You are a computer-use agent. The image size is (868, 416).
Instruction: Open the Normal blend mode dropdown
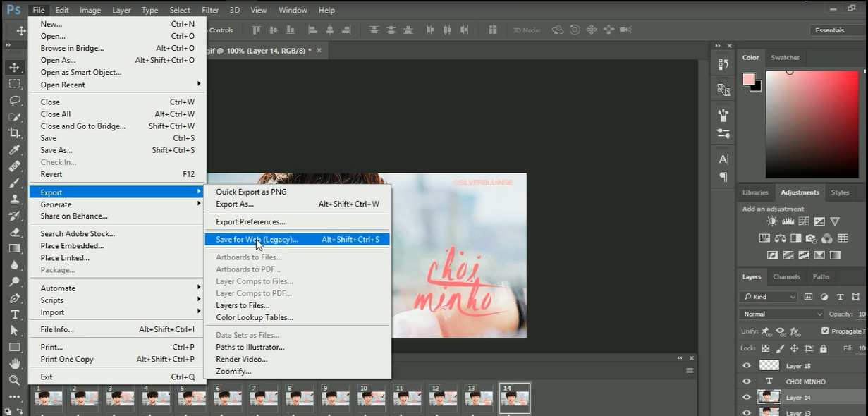click(781, 314)
